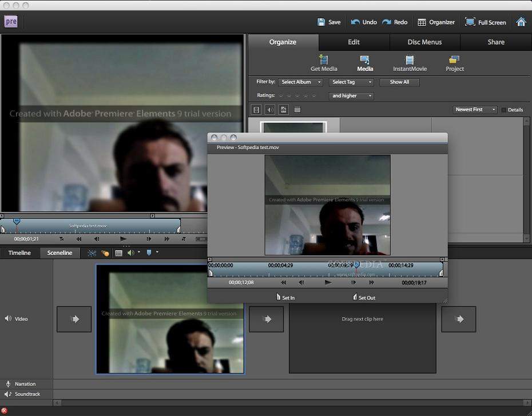Screen dimensions: 532x416
Task: Click the Home icon in top bar
Action: point(521,22)
